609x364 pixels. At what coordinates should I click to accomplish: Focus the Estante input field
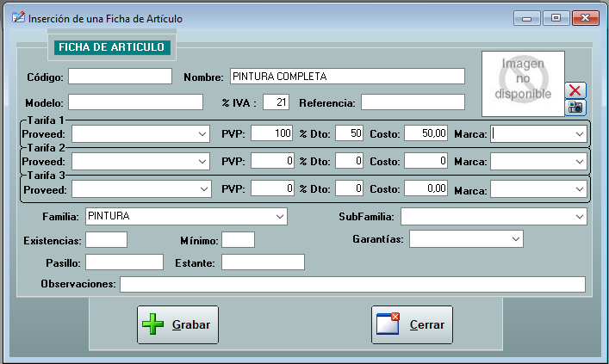pyautogui.click(x=263, y=262)
